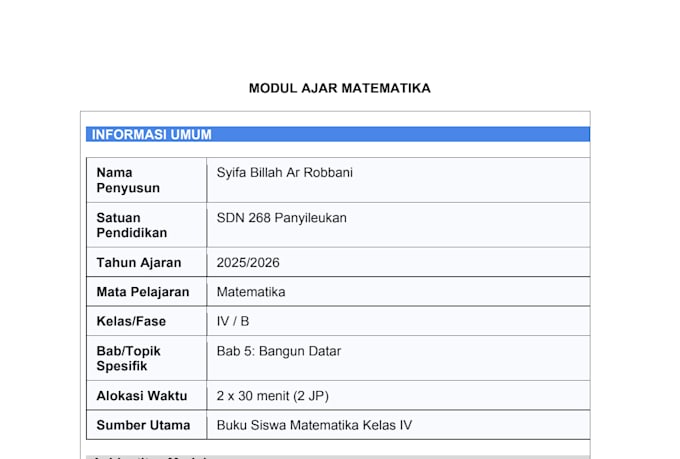Click the Kelas/Fase label

(x=131, y=321)
